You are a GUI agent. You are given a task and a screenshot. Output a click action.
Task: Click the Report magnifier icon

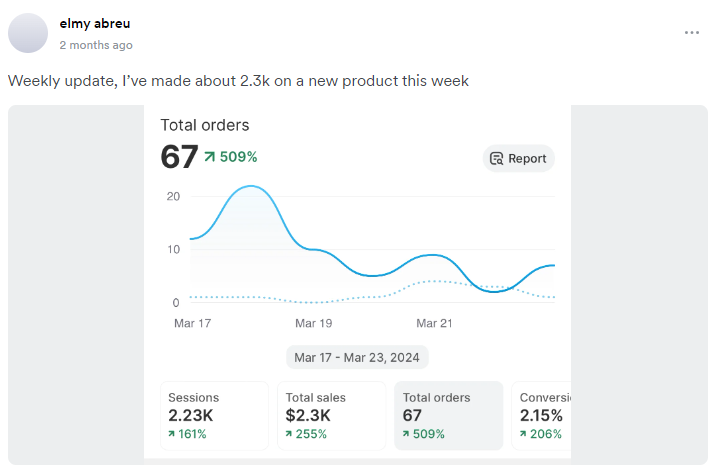[496, 158]
